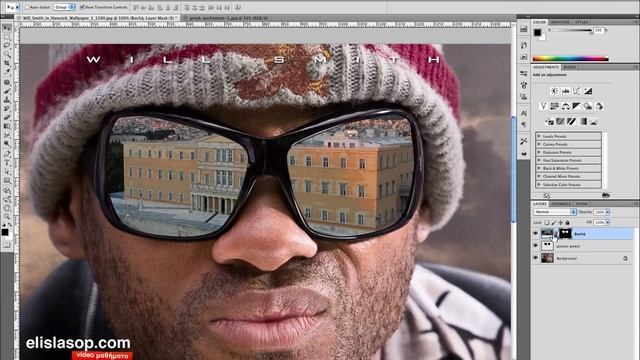Switch to the Swatches tab

click(x=560, y=22)
